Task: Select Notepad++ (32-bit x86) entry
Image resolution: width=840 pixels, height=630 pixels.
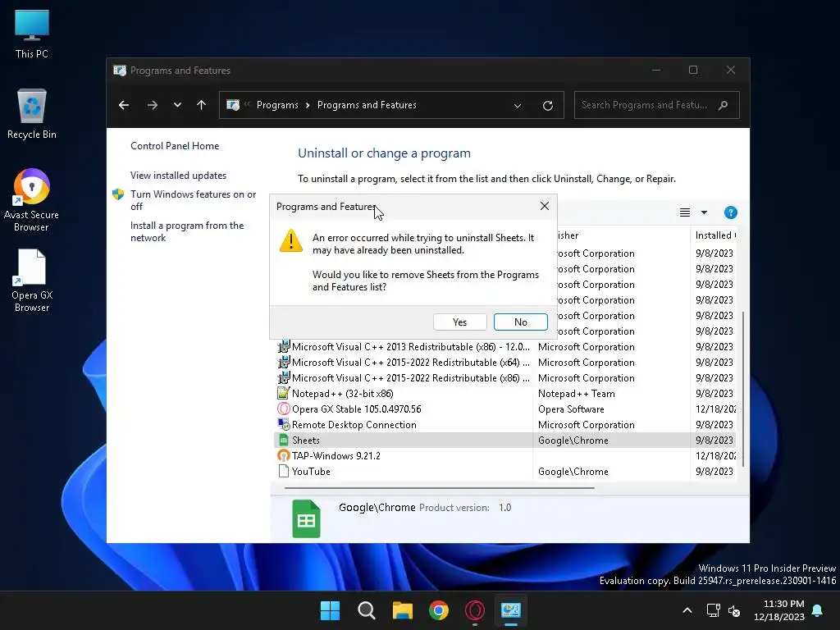Action: click(x=505, y=393)
